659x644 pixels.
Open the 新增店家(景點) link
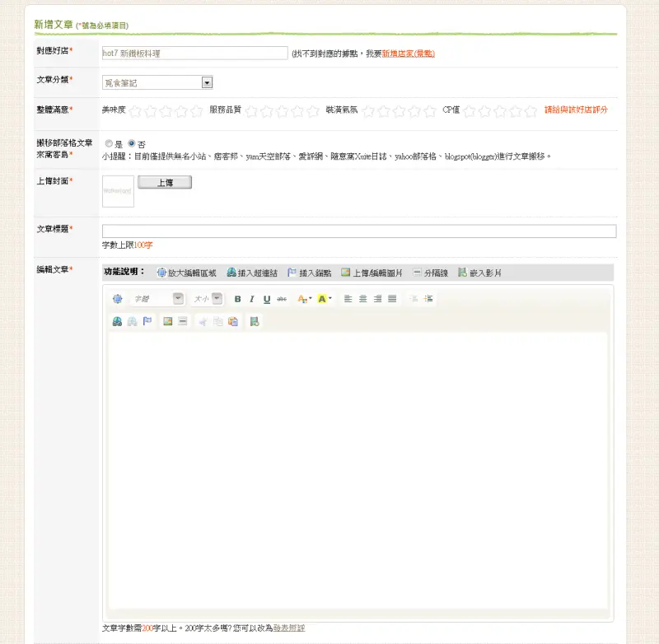click(x=408, y=54)
